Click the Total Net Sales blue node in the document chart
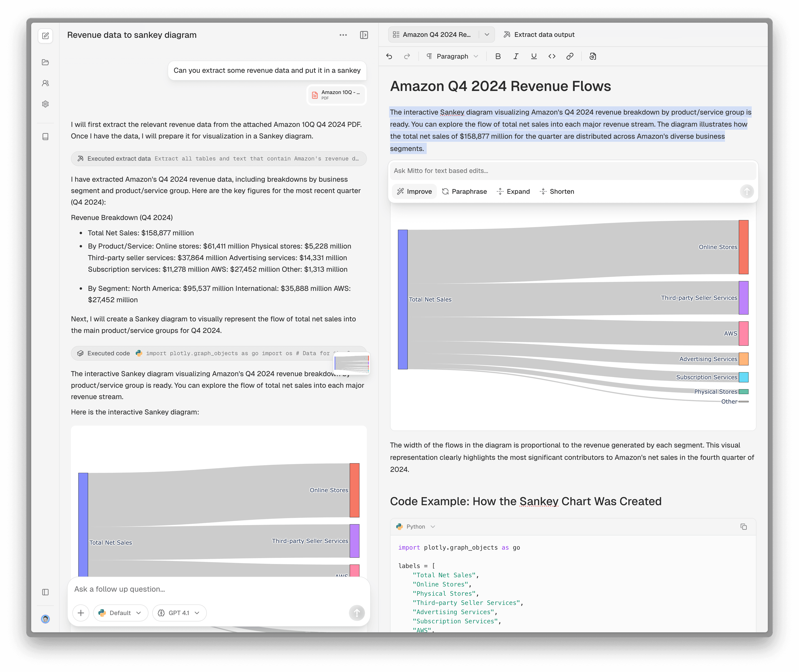This screenshot has width=799, height=672. pyautogui.click(x=403, y=299)
